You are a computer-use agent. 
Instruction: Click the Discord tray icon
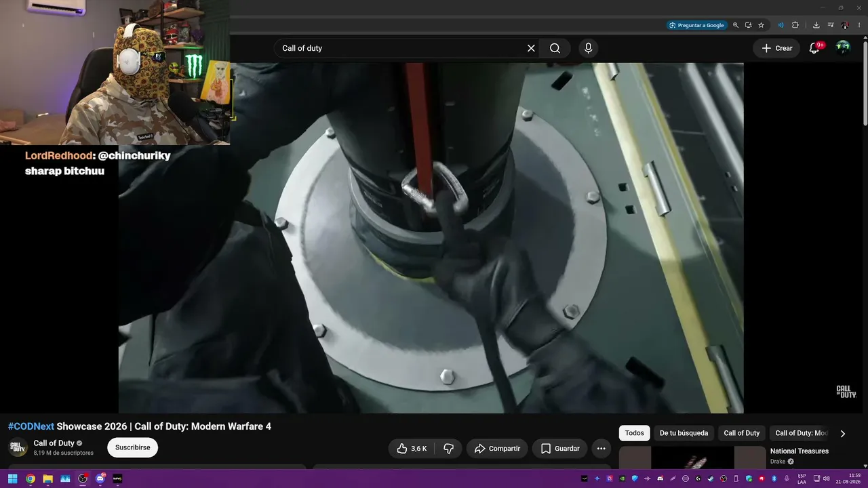pyautogui.click(x=660, y=479)
